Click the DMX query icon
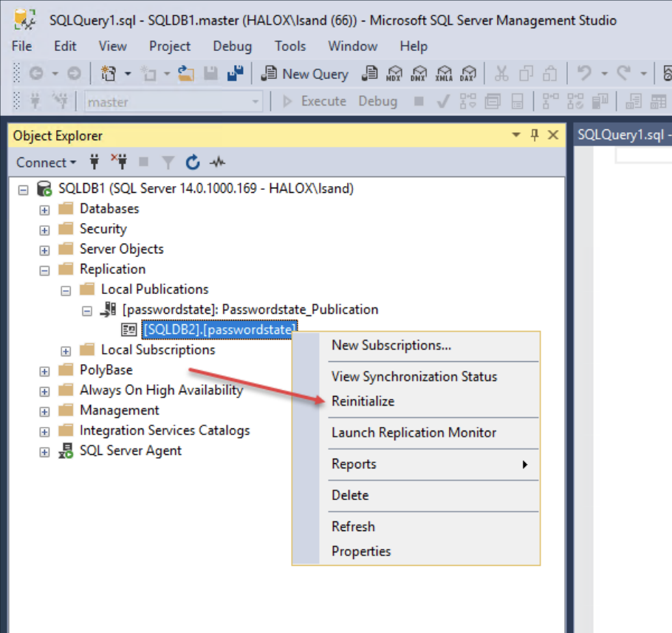This screenshot has width=672, height=633. click(419, 74)
